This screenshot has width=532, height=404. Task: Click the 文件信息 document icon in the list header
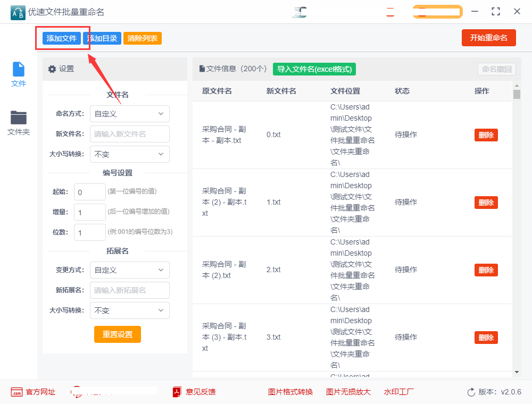[202, 69]
